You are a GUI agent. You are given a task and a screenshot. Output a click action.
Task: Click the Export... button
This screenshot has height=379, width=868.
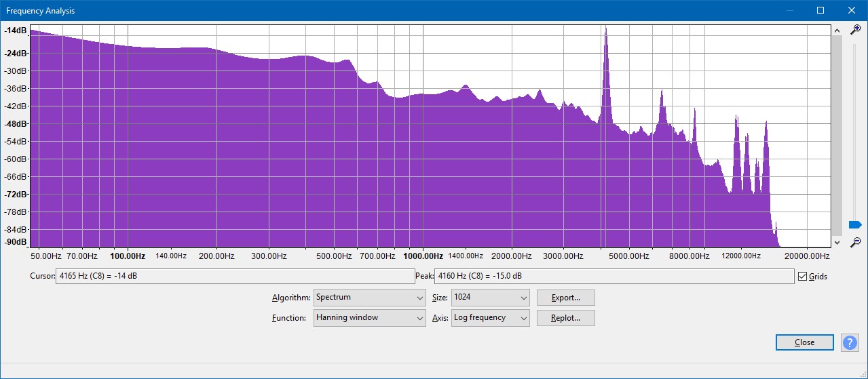pyautogui.click(x=565, y=298)
